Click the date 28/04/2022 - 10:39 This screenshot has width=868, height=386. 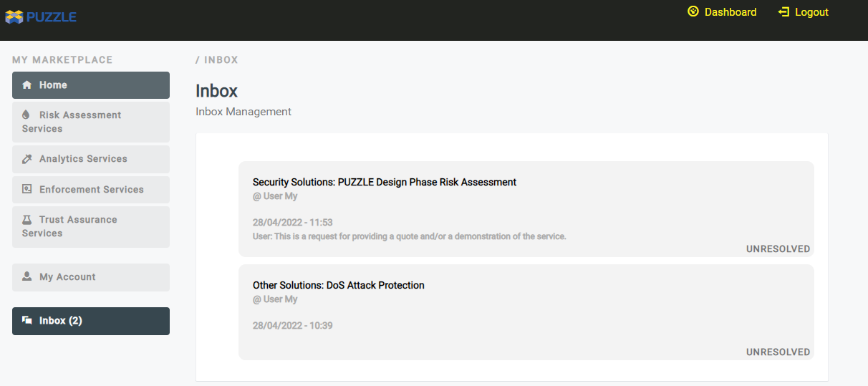click(x=293, y=326)
